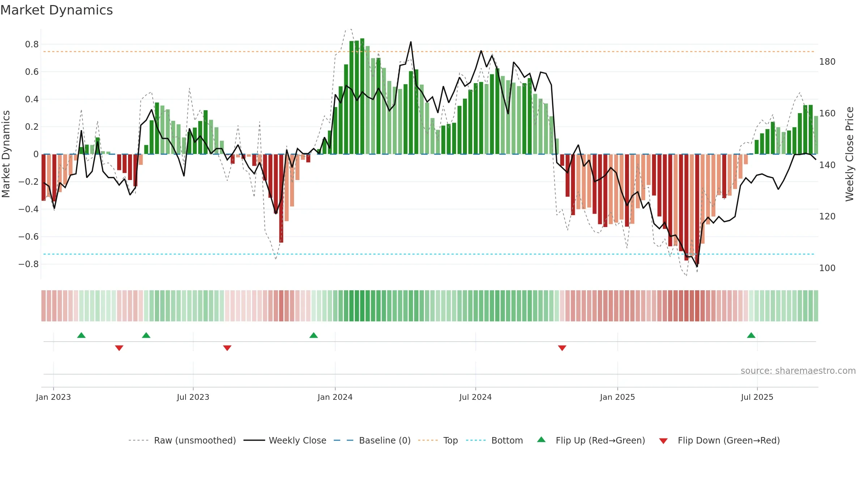Toggle the Flip Up (Red→Green) legend entry
Image resolution: width=868 pixels, height=488 pixels.
[x=591, y=440]
